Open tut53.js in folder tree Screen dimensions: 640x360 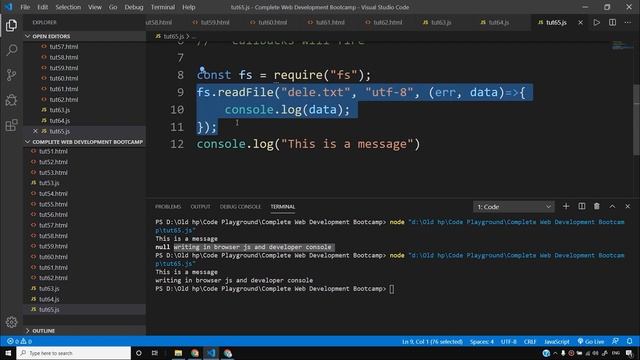coord(49,183)
